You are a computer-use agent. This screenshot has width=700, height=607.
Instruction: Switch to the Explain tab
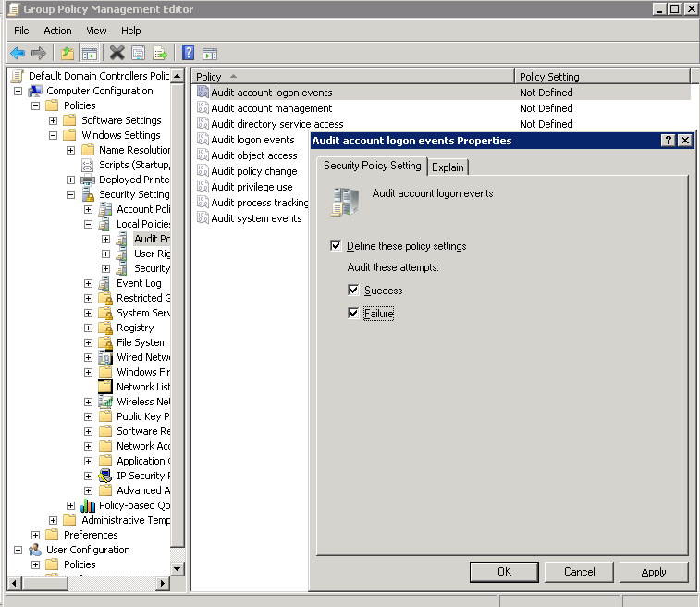click(448, 167)
